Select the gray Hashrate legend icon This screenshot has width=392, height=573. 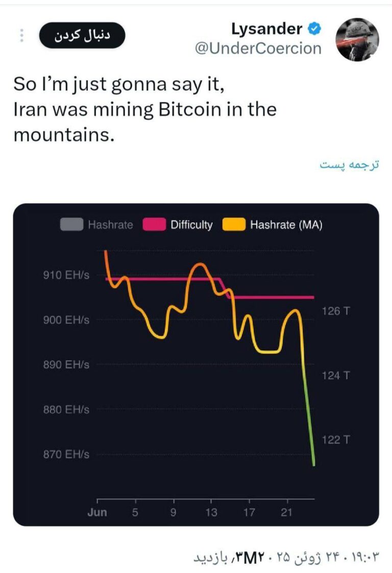click(71, 225)
